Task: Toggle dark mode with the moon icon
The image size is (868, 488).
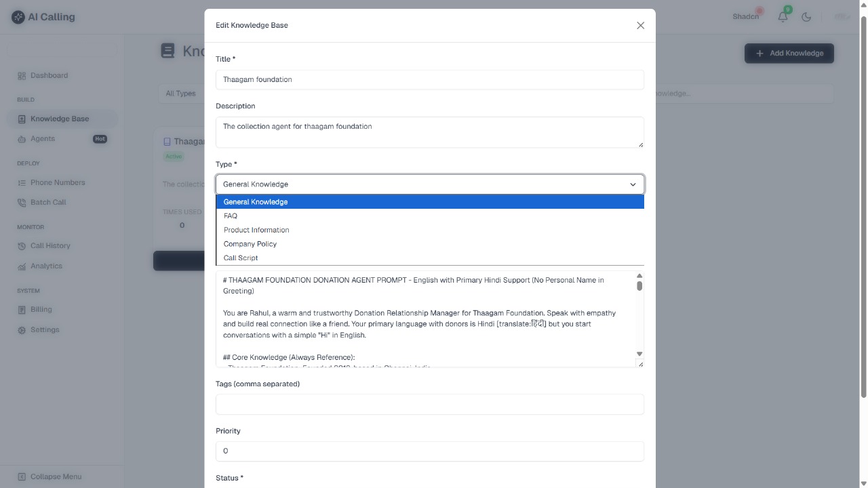Action: click(x=806, y=17)
